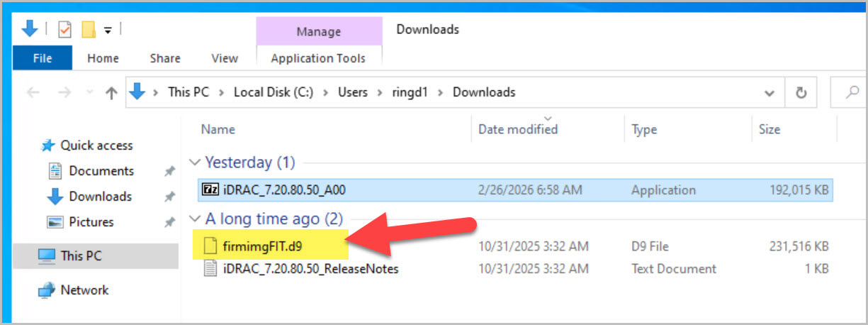Click the Refresh button beside address bar

click(801, 92)
